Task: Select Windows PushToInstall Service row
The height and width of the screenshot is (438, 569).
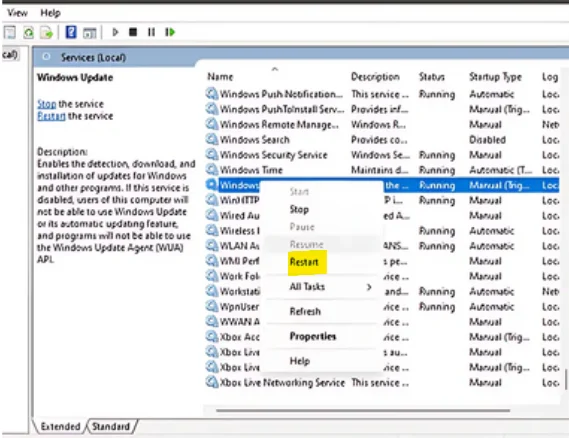Action: pyautogui.click(x=382, y=109)
